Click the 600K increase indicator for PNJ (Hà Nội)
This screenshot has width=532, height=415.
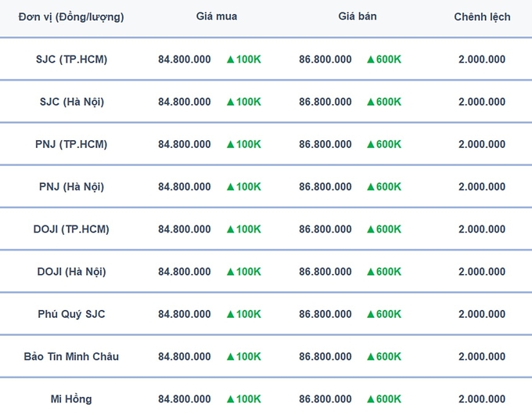[x=384, y=187]
